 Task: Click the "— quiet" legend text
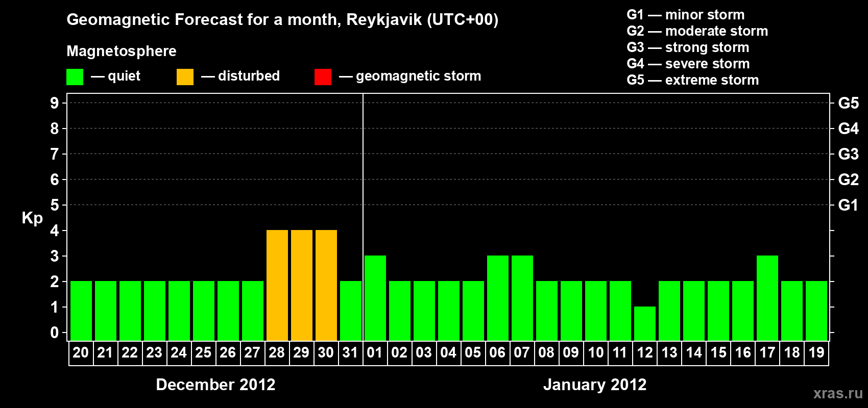115,76
